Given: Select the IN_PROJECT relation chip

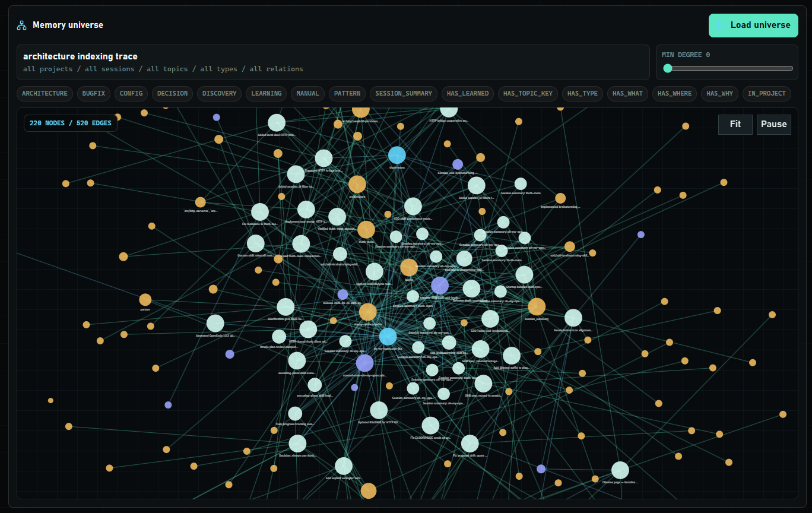Looking at the screenshot, I should pyautogui.click(x=767, y=93).
